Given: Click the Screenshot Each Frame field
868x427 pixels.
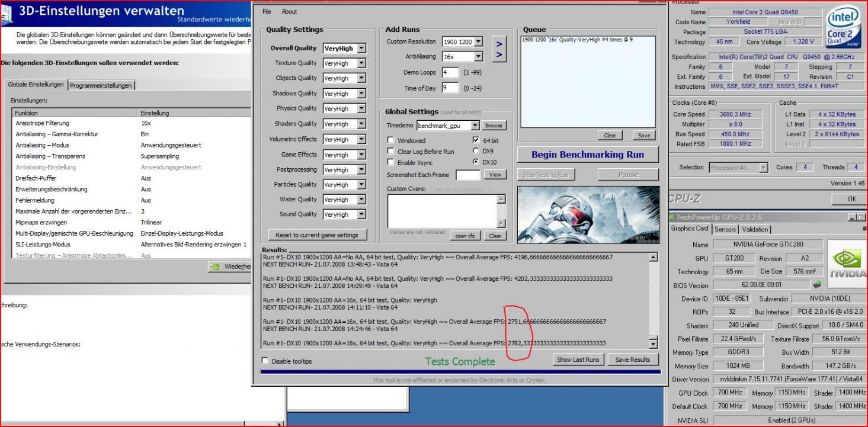Looking at the screenshot, I should (x=467, y=175).
